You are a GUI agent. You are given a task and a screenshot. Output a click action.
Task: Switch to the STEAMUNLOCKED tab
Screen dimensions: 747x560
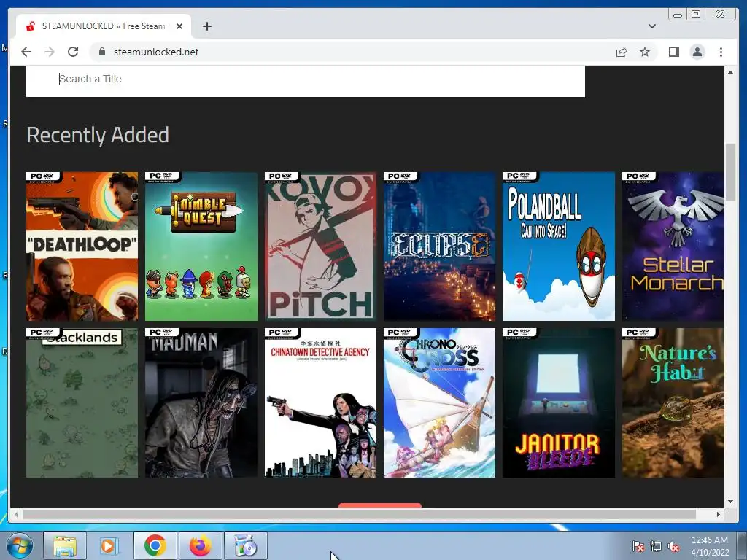click(104, 26)
